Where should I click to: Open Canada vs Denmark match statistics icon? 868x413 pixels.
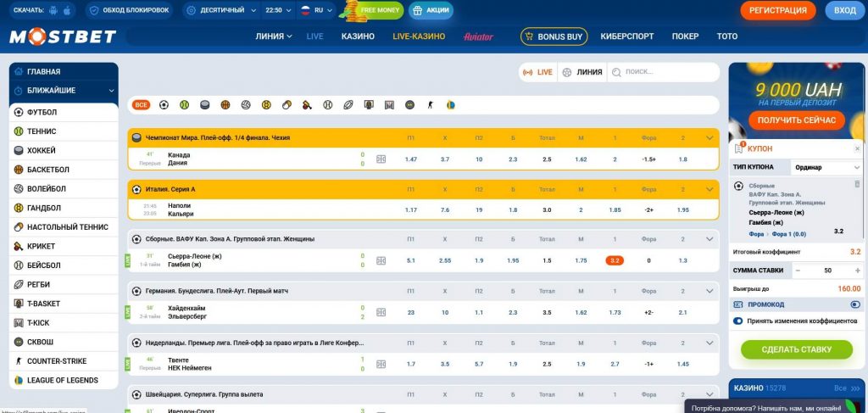click(381, 159)
